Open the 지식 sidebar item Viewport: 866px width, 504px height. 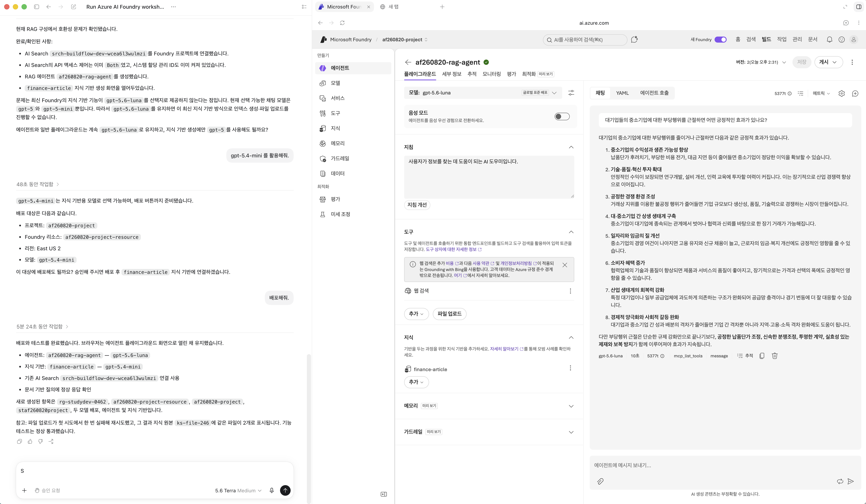pos(353,129)
